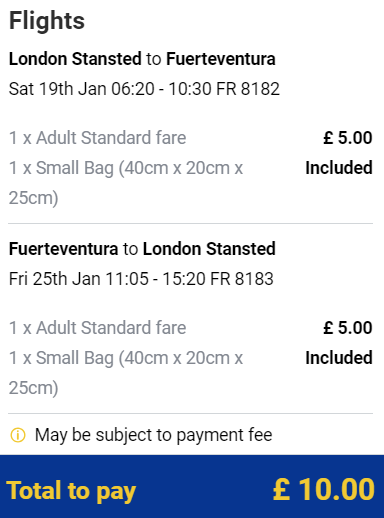
Task: Click the return bag Included label
Action: [x=339, y=358]
